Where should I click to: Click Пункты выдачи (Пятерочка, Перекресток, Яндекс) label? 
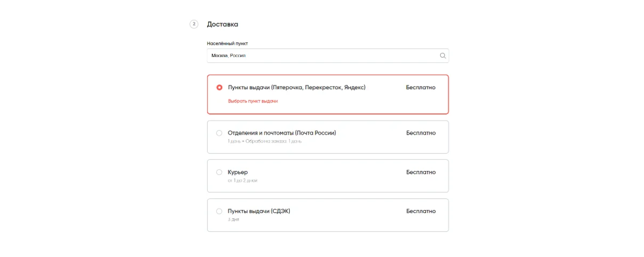297,87
